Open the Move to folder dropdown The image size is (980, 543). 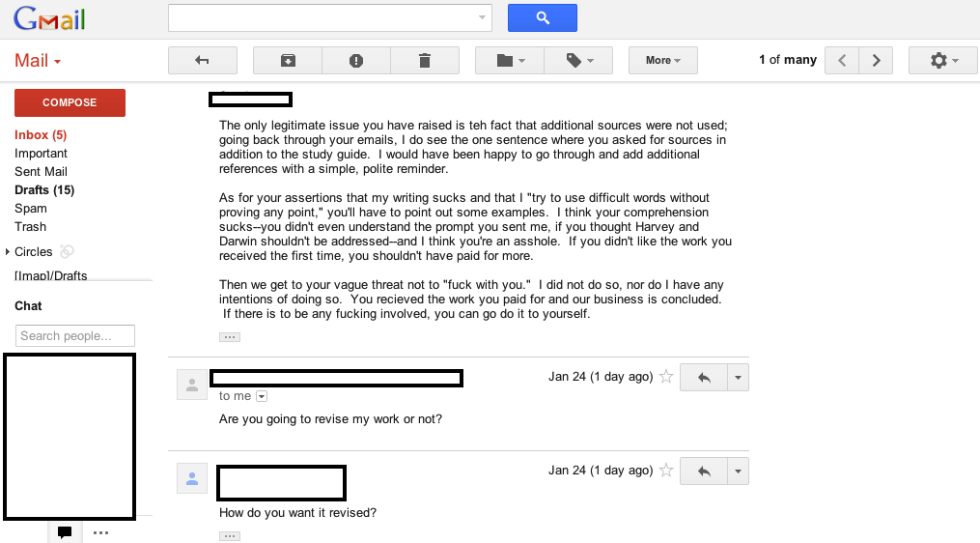pos(510,61)
